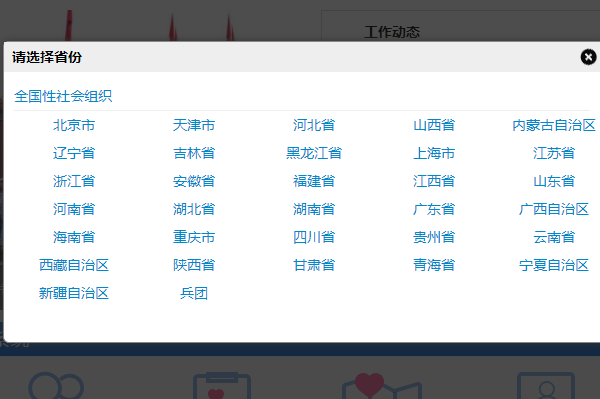The image size is (600, 399).
Task: Choose the 湖南省 link
Action: (314, 209)
